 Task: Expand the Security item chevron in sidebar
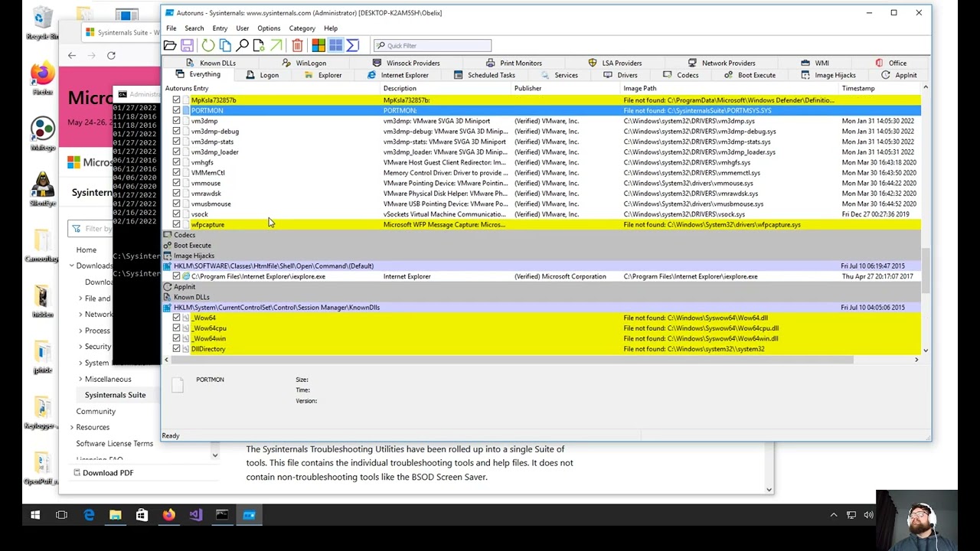point(80,347)
